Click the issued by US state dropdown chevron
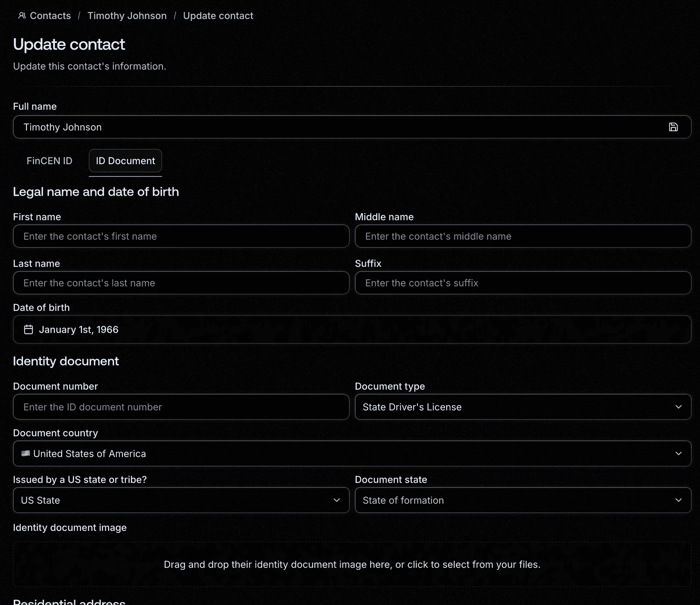700x605 pixels. tap(338, 500)
